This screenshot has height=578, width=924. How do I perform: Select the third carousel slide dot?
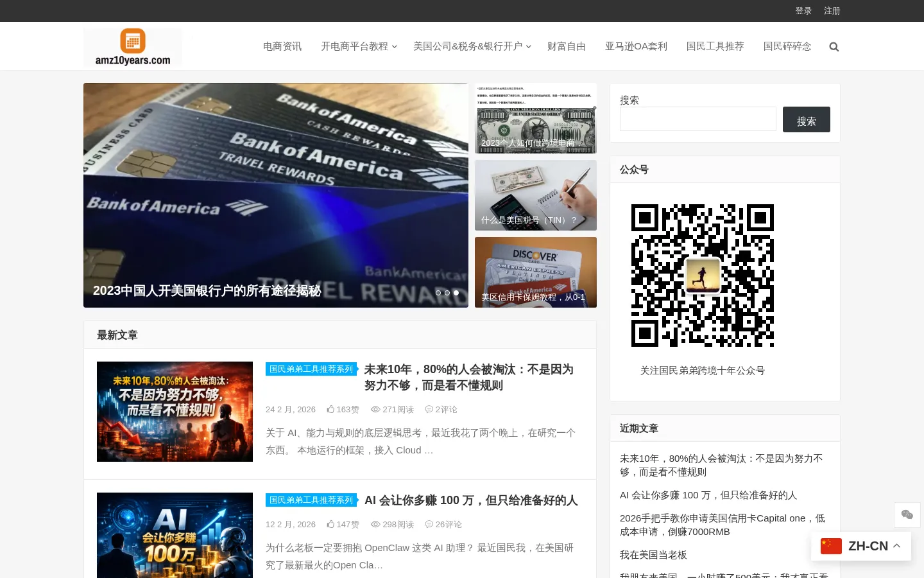pos(456,293)
